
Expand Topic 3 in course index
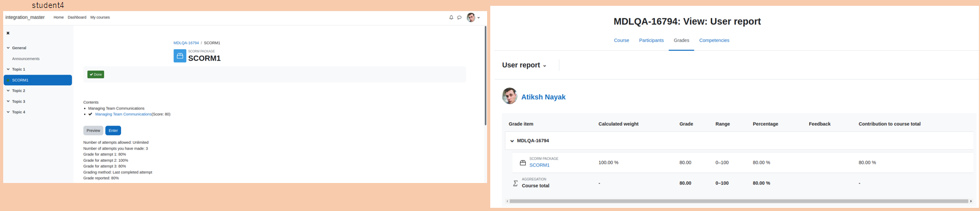[x=8, y=102]
